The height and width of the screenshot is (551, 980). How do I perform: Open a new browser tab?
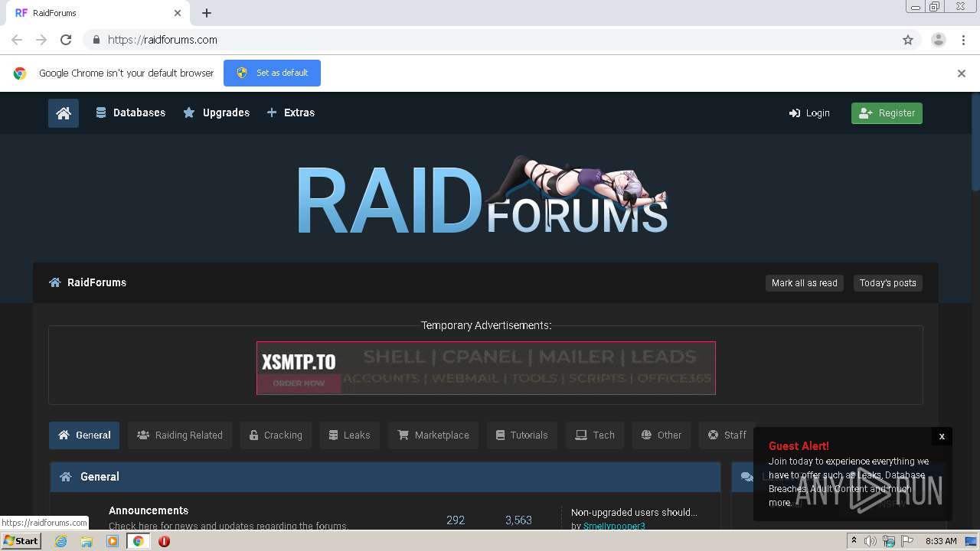point(207,13)
